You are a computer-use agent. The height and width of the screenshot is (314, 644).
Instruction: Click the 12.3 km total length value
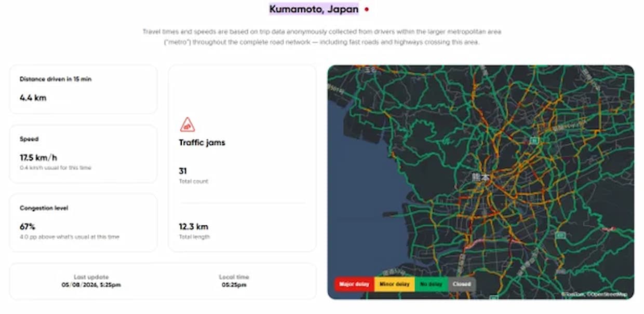[194, 227]
